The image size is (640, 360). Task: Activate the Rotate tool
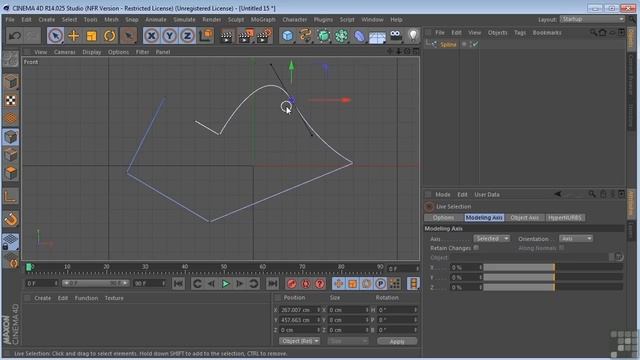click(109, 36)
